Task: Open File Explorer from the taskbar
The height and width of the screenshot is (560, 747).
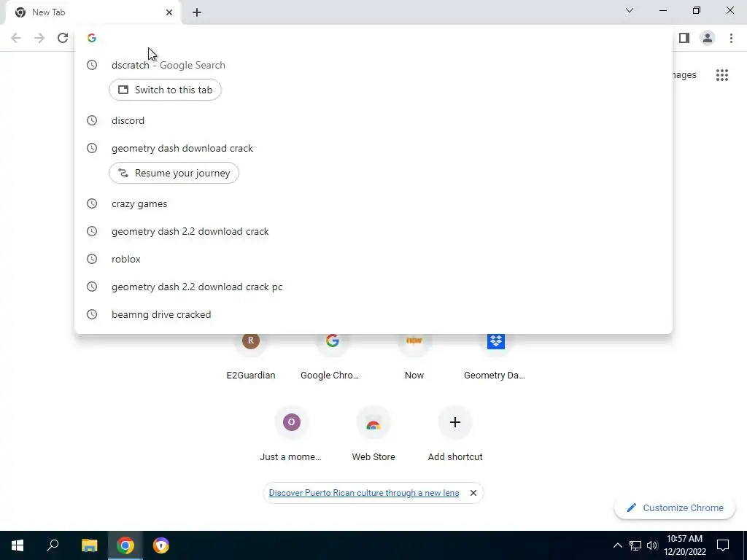Action: coord(89,545)
